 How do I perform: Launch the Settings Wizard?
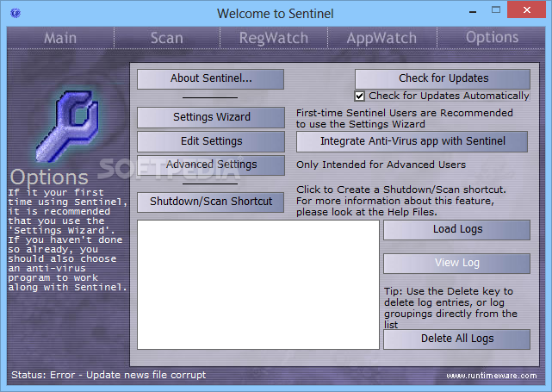tap(211, 117)
